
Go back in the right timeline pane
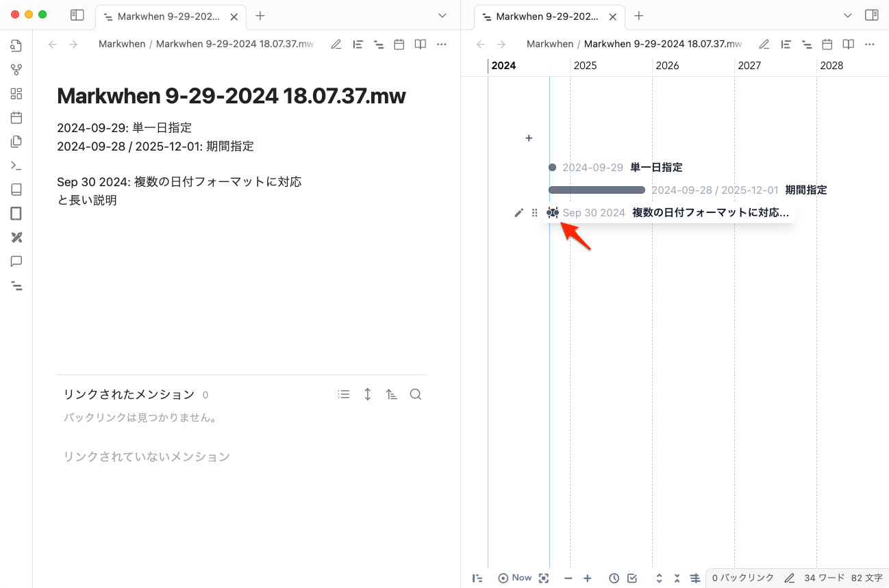481,44
